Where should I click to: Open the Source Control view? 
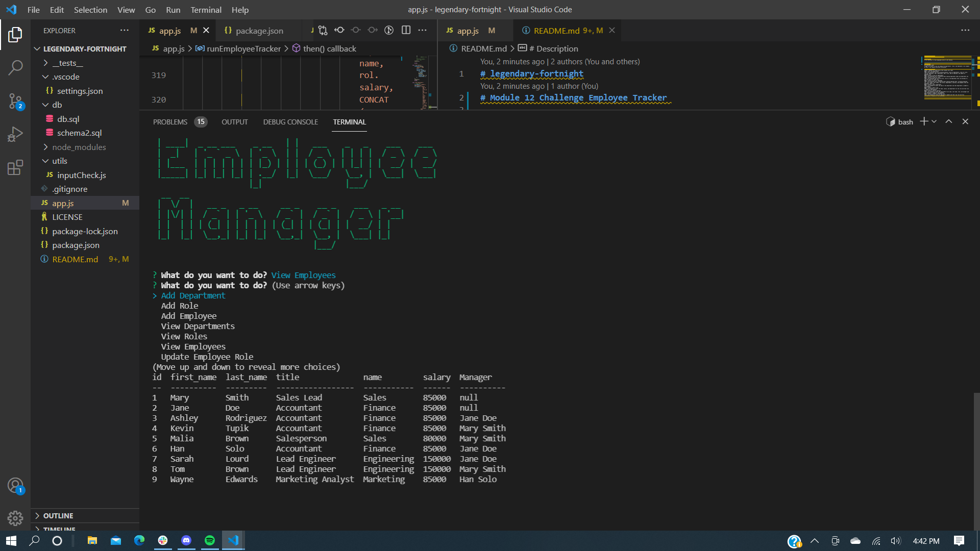tap(15, 102)
